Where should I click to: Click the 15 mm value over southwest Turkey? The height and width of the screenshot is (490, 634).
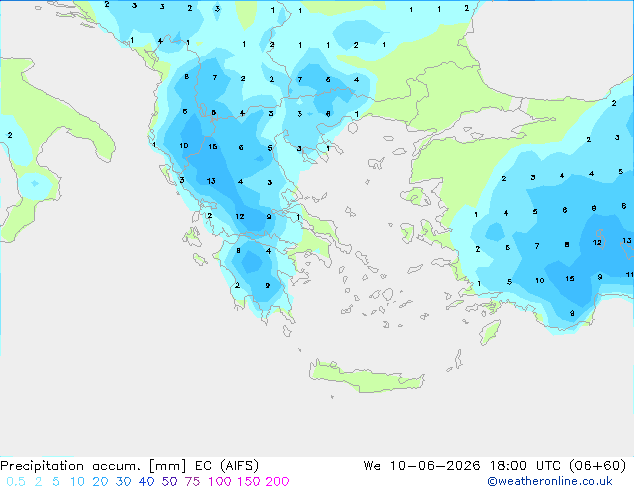570,279
